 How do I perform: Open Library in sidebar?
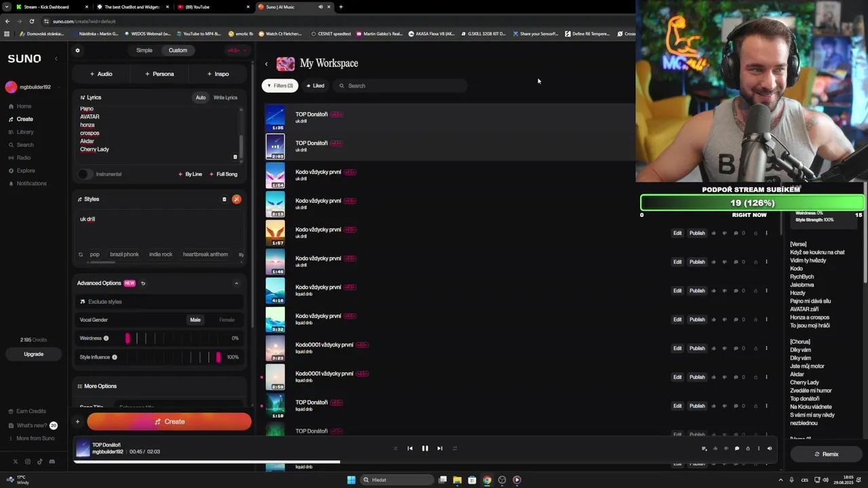point(21,132)
